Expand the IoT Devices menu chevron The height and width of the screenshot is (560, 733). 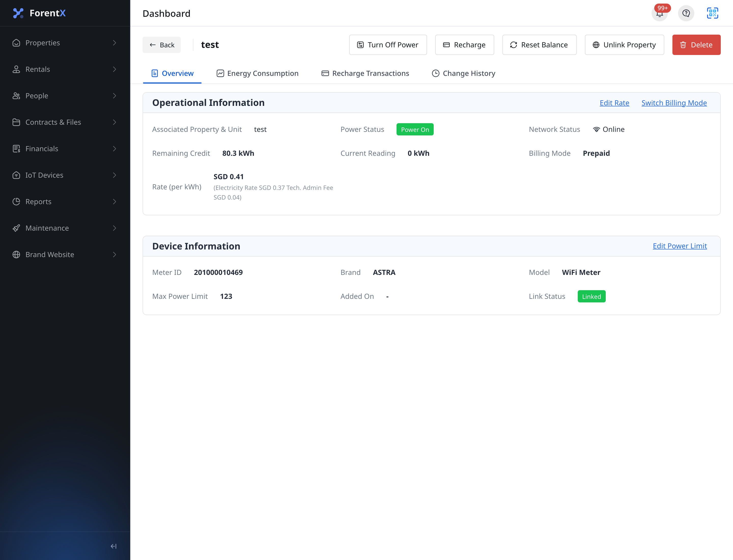(114, 175)
